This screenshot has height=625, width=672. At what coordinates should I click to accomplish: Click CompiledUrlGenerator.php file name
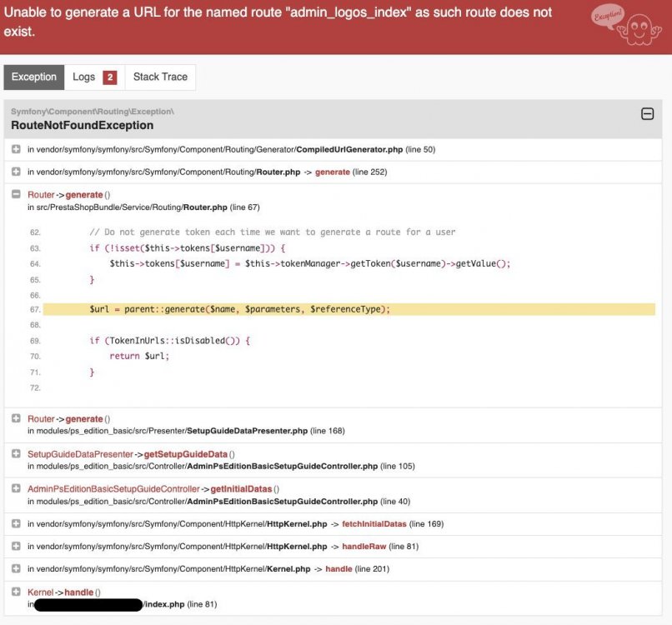[x=349, y=149]
